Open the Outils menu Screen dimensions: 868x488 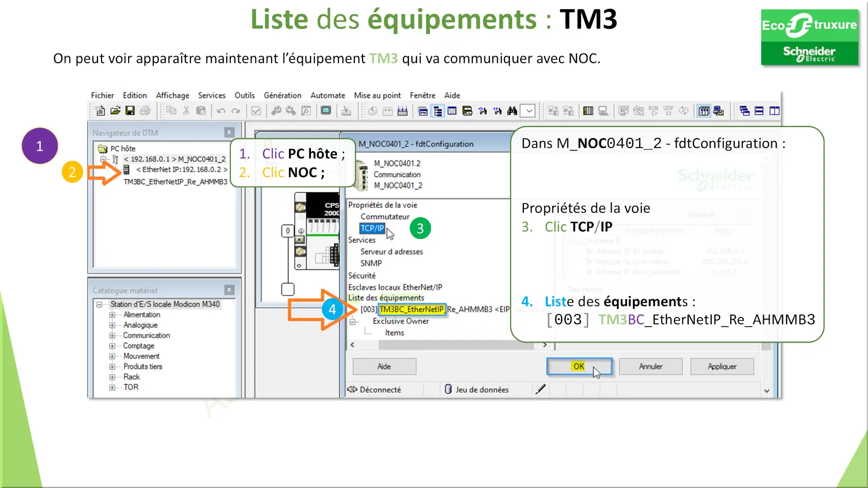pyautogui.click(x=245, y=95)
